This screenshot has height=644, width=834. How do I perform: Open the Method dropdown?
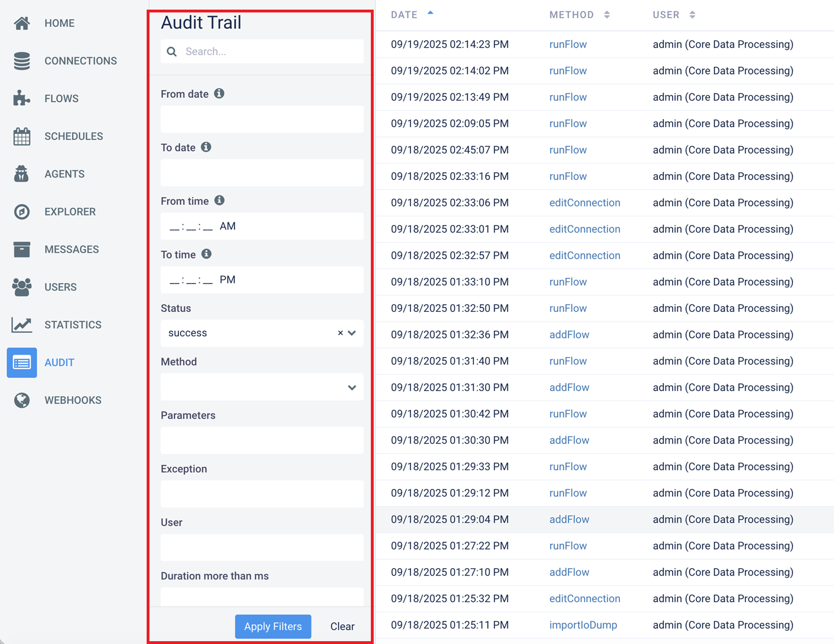pyautogui.click(x=352, y=388)
